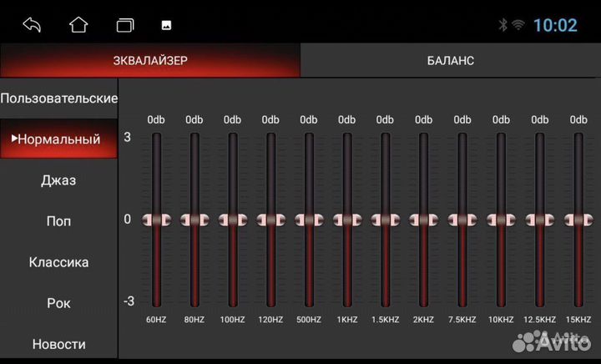The width and height of the screenshot is (601, 364).
Task: Click the scale label -3
Action: coord(129,301)
